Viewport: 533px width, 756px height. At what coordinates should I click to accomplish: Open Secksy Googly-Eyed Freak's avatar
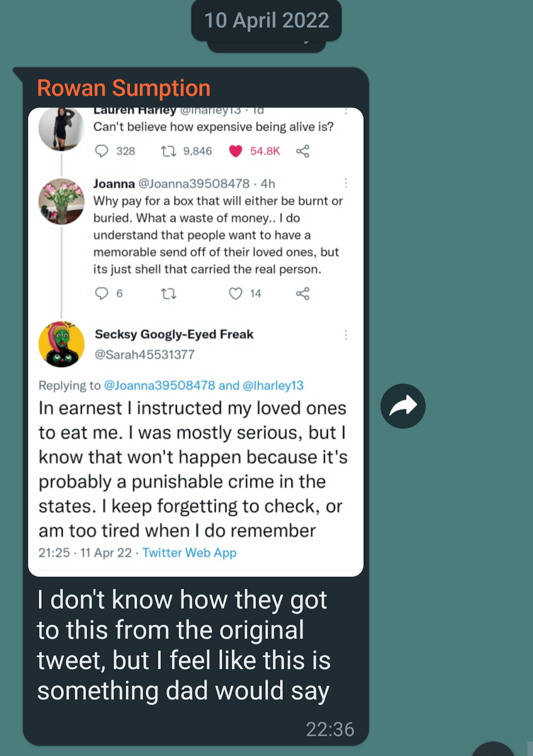(x=61, y=344)
